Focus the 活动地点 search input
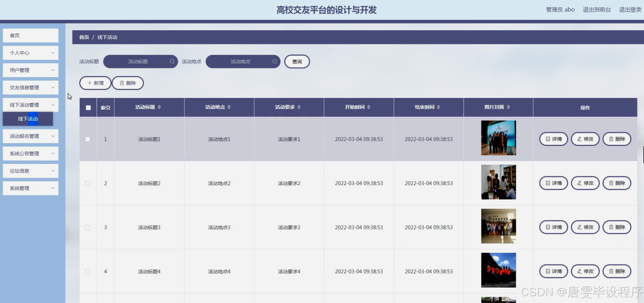Viewport: 644px width, 303px height. [243, 61]
